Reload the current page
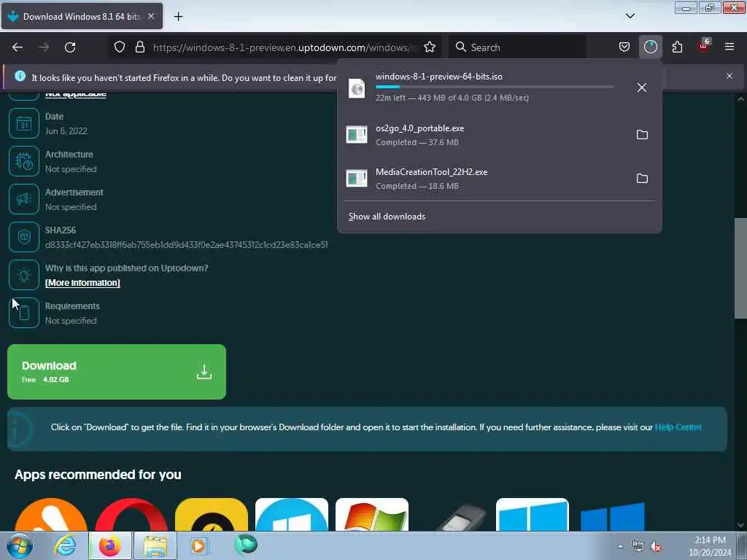Image resolution: width=747 pixels, height=560 pixels. click(x=70, y=47)
